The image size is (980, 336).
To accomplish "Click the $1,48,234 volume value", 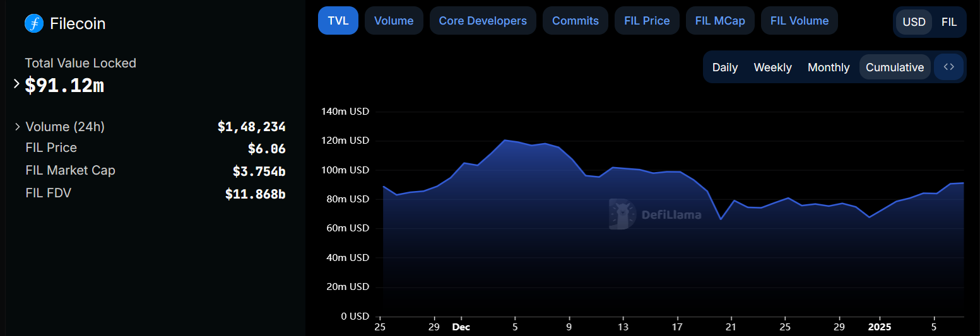I will (251, 127).
